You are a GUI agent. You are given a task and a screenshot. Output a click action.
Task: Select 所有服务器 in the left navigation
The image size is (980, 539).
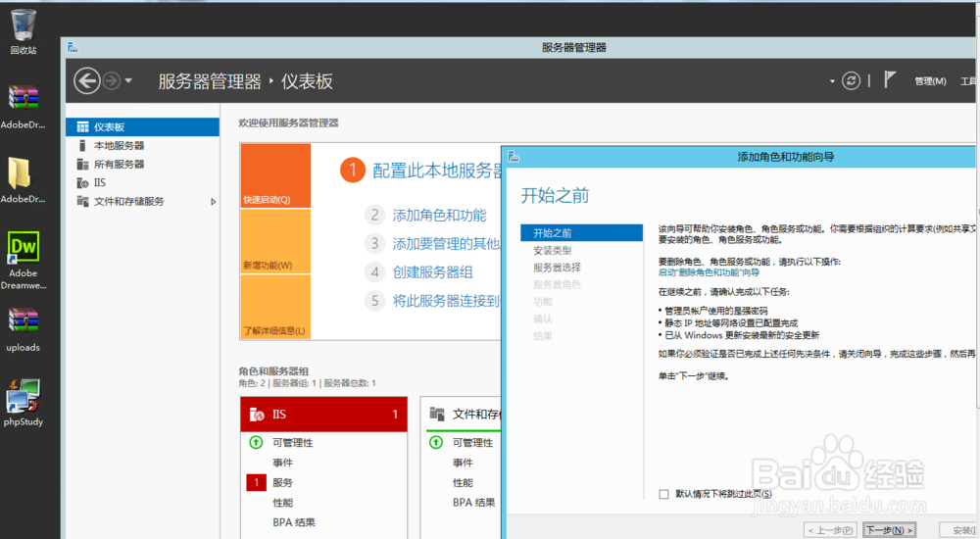142,165
